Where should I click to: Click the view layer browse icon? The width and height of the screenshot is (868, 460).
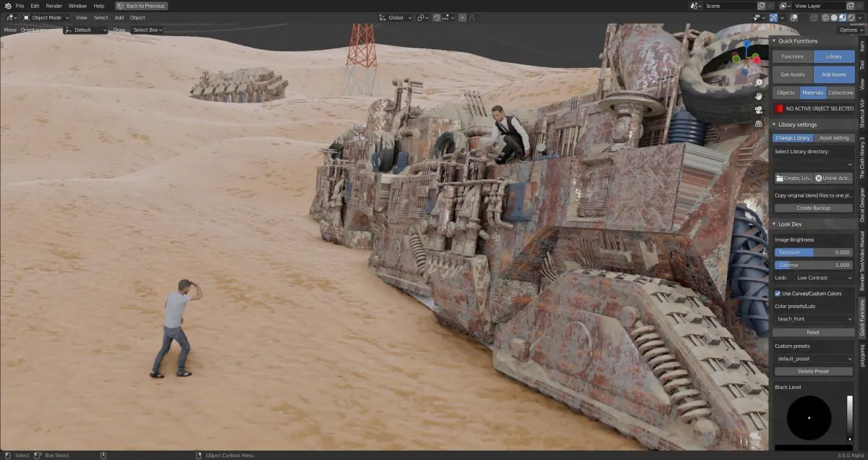[784, 6]
